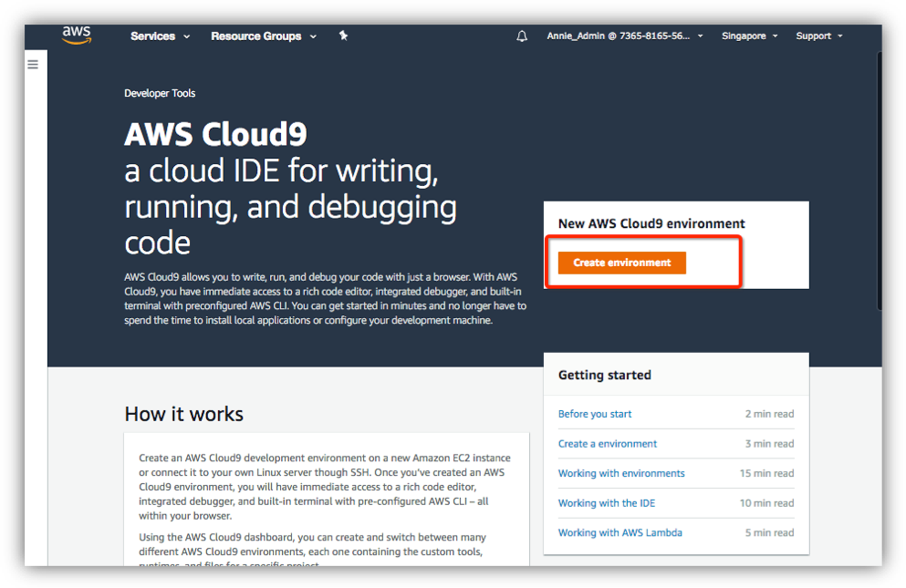Expand the Resource Groups dropdown
This screenshot has width=906, height=588.
pyautogui.click(x=264, y=36)
